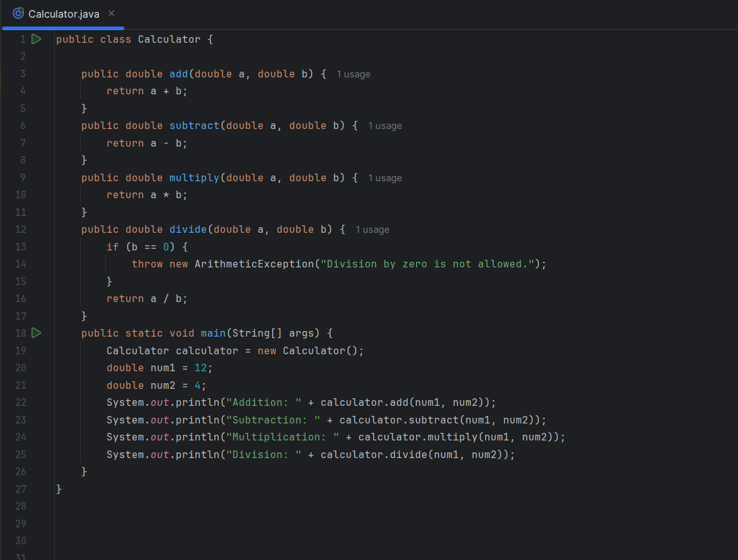Click 'return a - b;' statement
Viewport: 738px width, 560px height.
[147, 143]
